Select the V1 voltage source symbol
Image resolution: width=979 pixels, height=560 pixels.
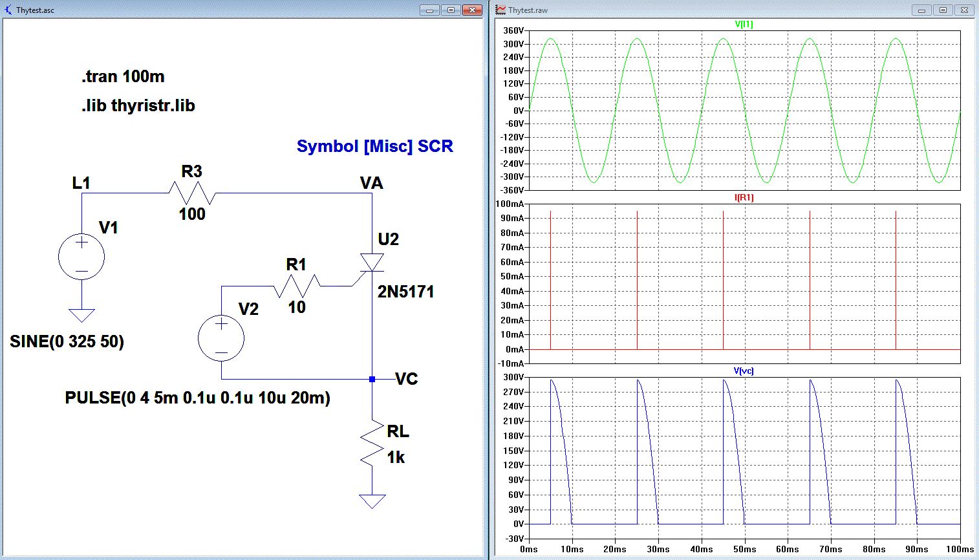click(x=81, y=256)
